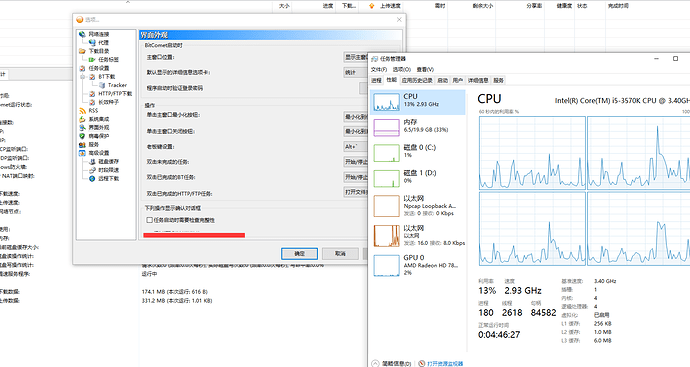Select 病毒保护 shield icon in tree

(82, 136)
